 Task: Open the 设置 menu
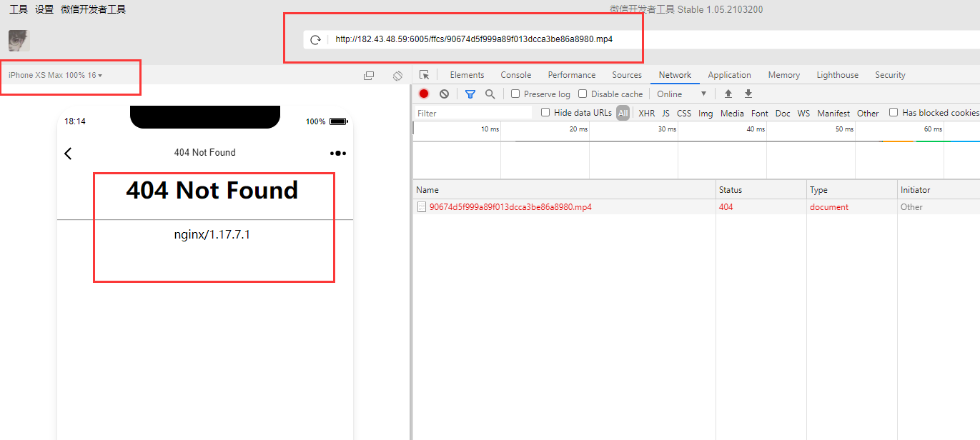[x=44, y=9]
